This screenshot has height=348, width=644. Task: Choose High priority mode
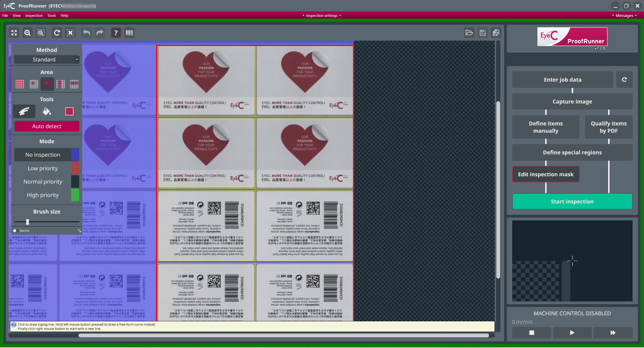click(x=43, y=195)
